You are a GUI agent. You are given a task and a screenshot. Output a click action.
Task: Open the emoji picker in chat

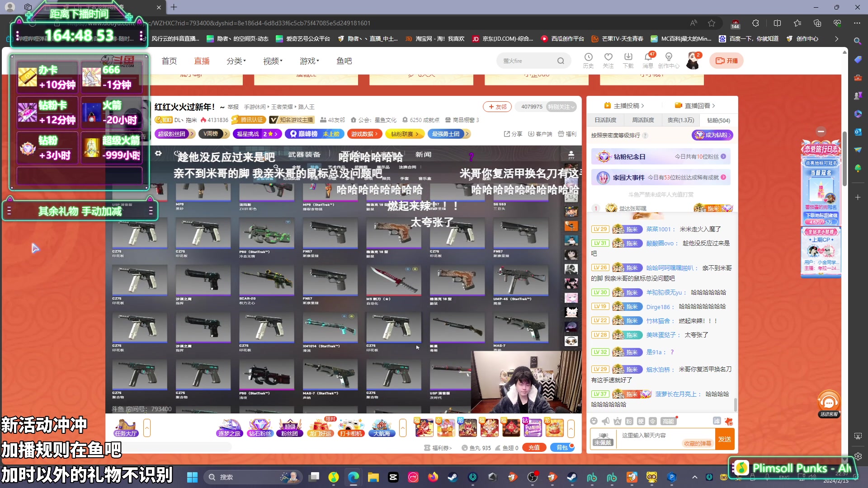[x=594, y=421]
